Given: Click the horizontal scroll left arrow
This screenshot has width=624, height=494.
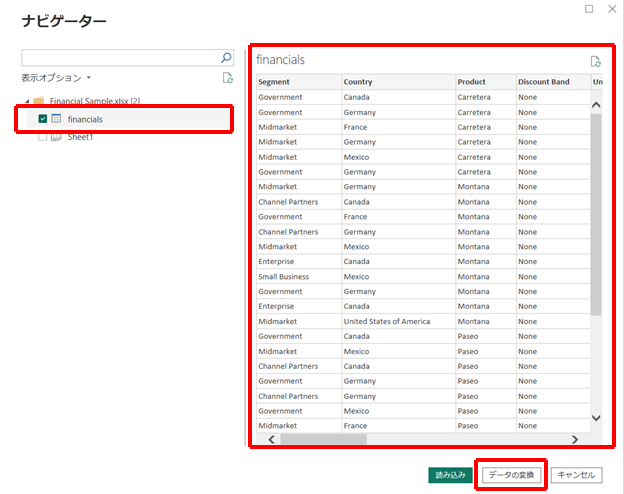Looking at the screenshot, I should pos(266,439).
